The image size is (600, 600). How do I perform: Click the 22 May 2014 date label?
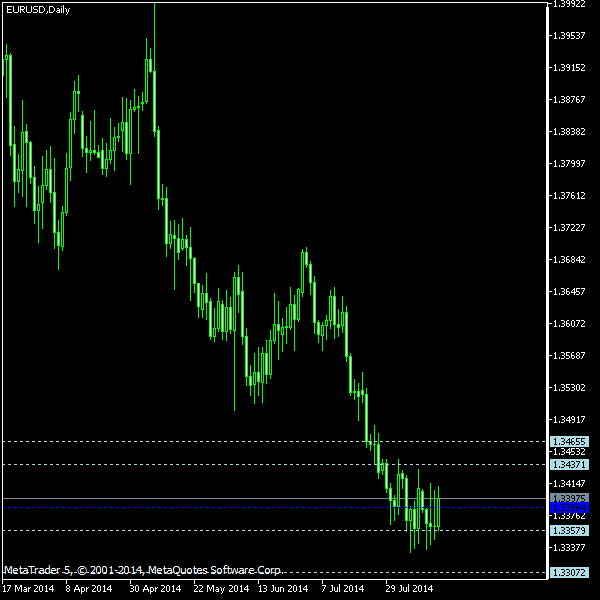[x=221, y=589]
